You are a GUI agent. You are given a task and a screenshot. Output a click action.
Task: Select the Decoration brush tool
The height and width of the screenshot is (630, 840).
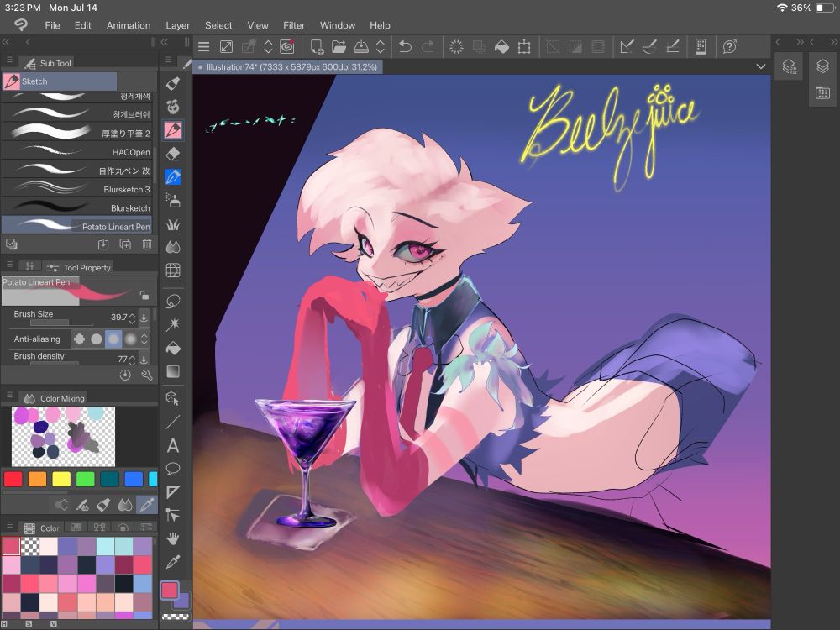[x=173, y=224]
